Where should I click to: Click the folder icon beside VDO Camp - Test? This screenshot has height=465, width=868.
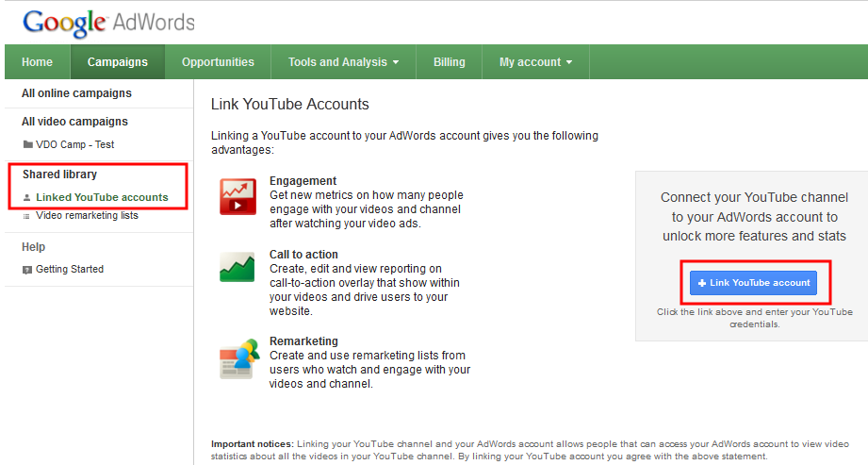[27, 144]
